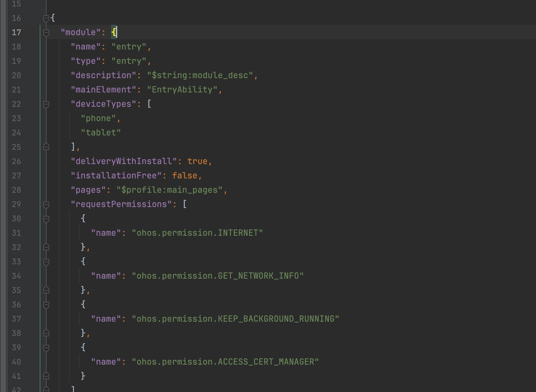Place cursor on the "true" value of deliveryWithInstall
Viewport: 536px width, 392px height.
tap(197, 161)
